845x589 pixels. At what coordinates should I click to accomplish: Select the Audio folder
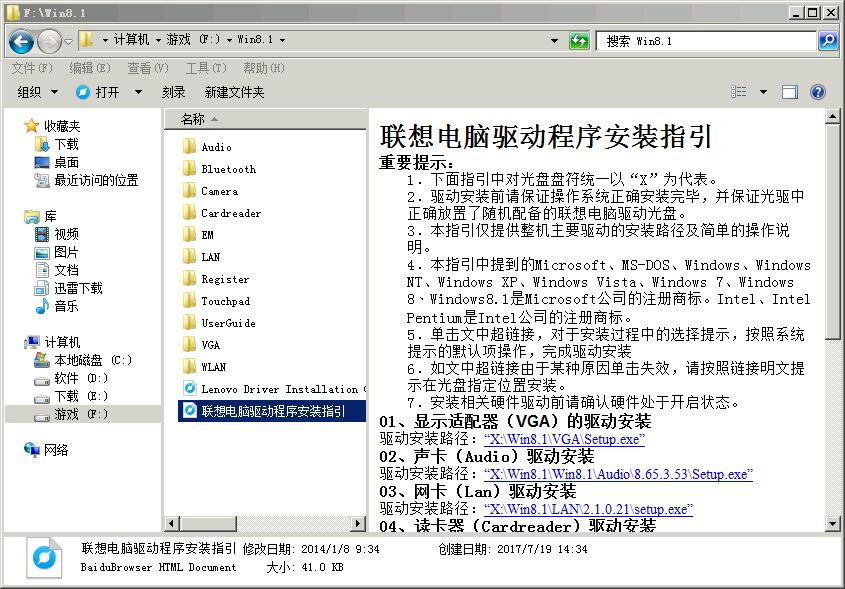tap(207, 147)
